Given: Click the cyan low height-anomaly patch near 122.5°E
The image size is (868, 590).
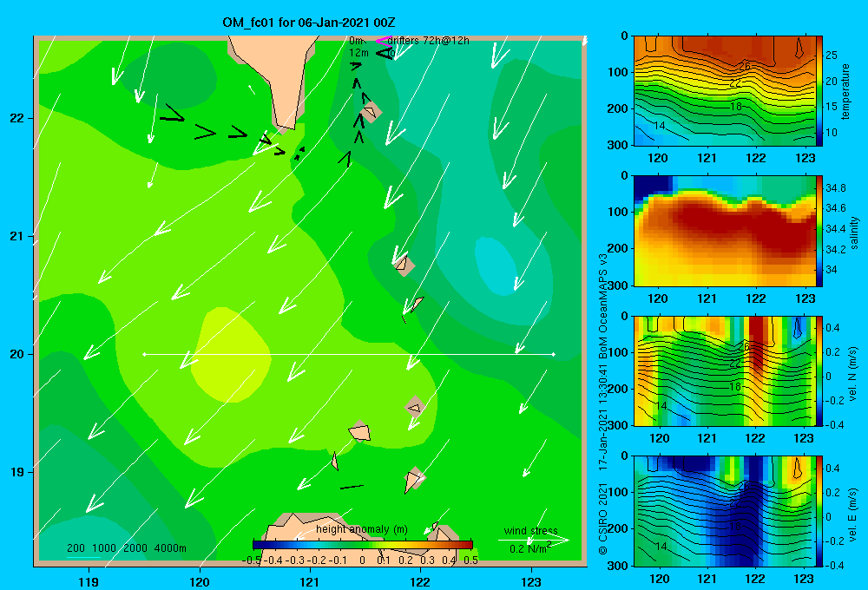Looking at the screenshot, I should [496, 265].
